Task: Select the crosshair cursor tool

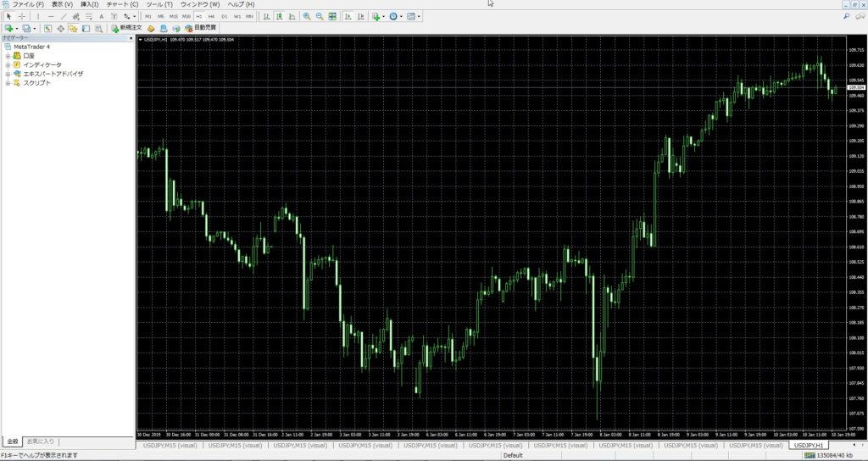Action: tap(21, 17)
